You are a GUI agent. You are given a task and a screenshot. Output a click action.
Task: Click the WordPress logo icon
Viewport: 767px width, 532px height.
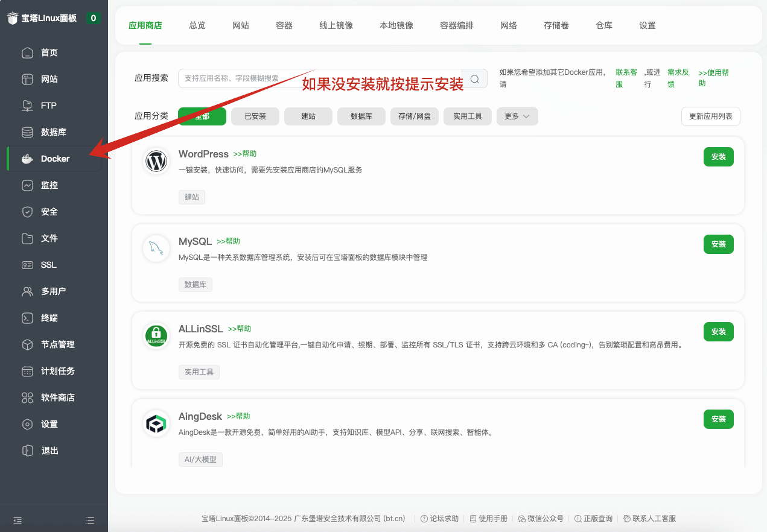156,161
